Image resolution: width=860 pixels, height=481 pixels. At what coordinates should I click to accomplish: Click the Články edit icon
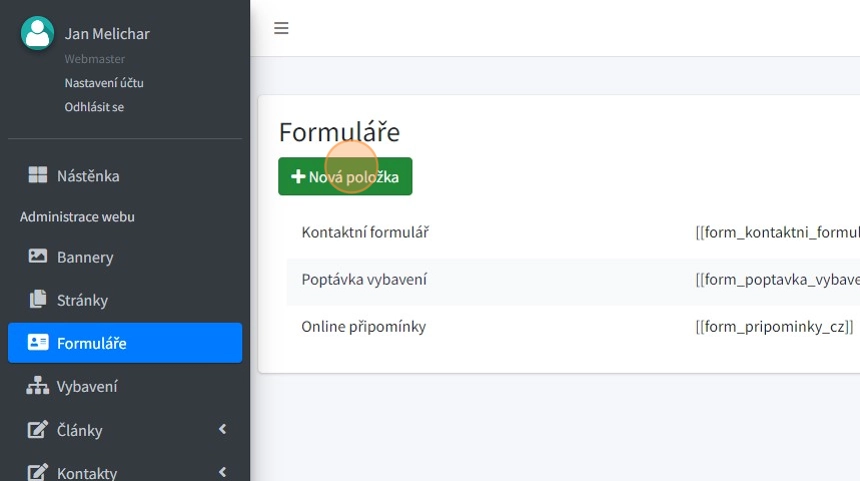tap(38, 430)
